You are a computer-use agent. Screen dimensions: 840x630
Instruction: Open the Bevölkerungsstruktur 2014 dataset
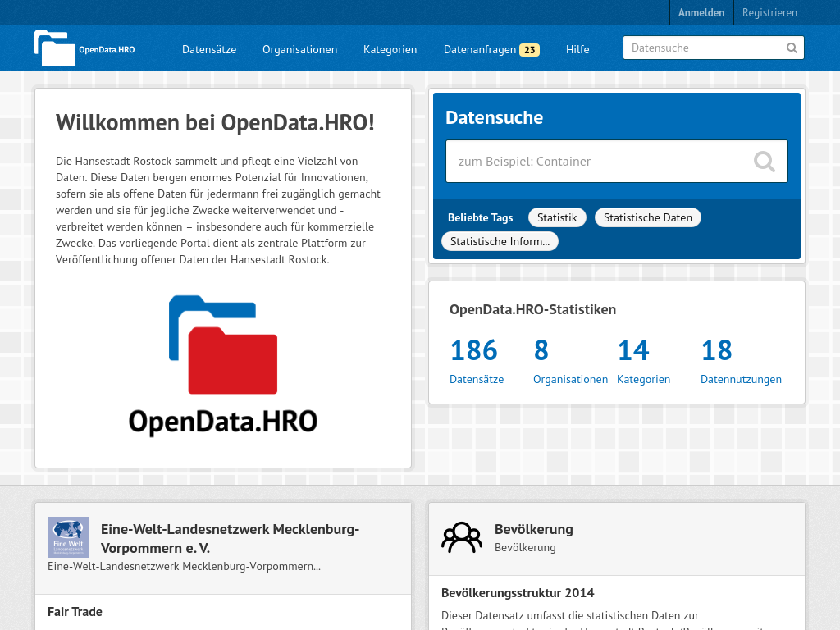[518, 592]
